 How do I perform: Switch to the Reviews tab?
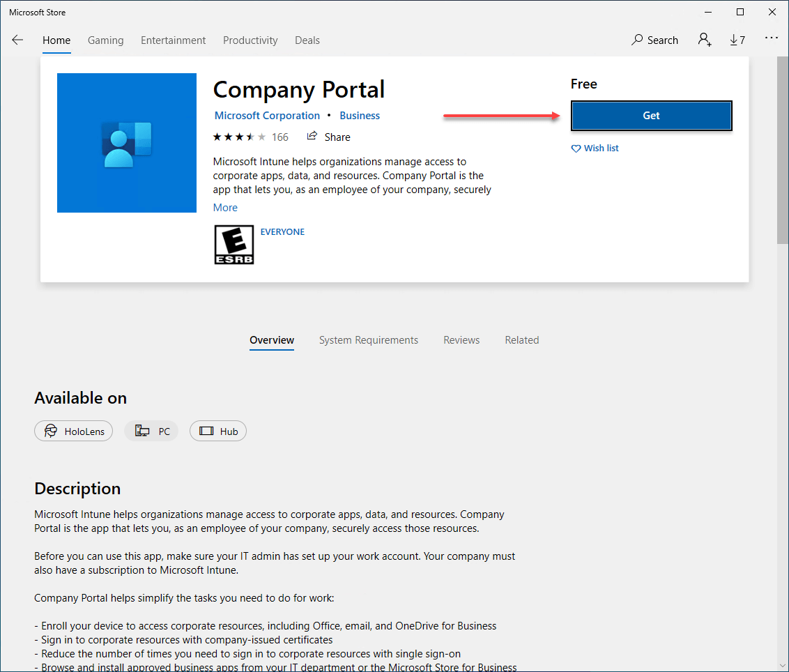(461, 339)
